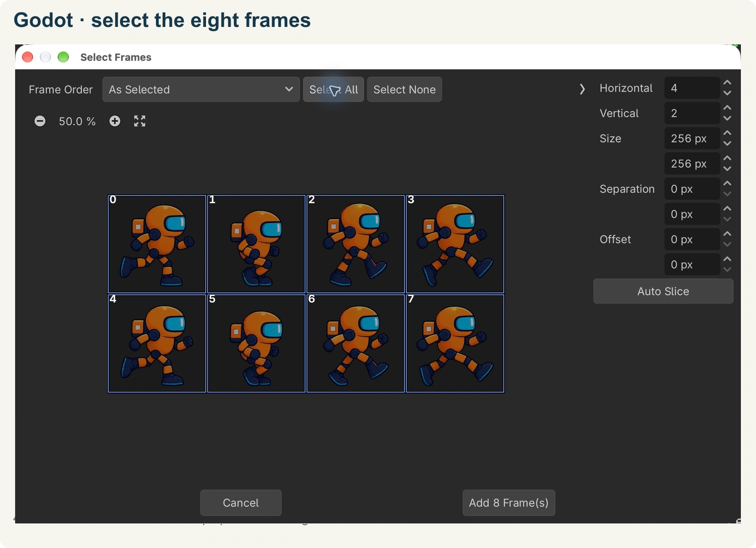Decrease the second Size value
This screenshot has height=548, width=756.
tap(727, 169)
